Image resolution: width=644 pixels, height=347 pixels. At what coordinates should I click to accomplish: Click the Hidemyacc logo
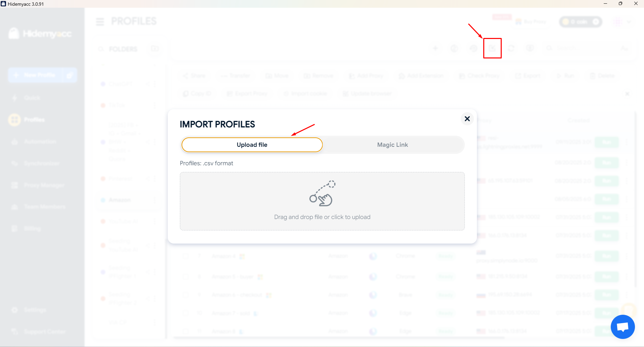(40, 34)
